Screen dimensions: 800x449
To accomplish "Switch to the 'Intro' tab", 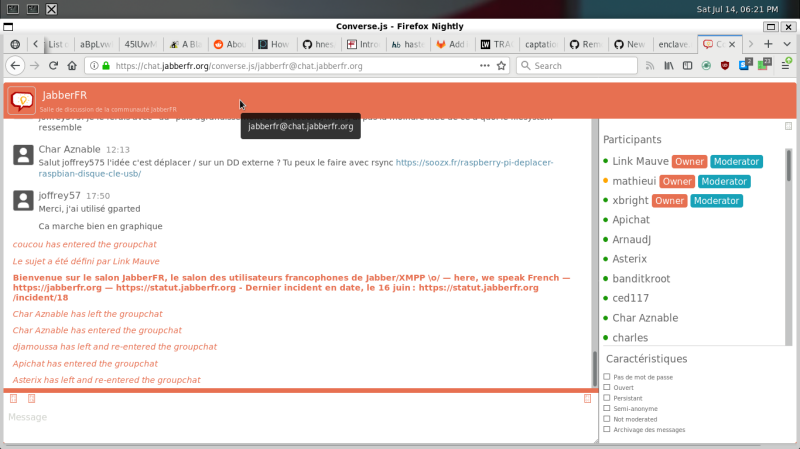I will click(363, 44).
